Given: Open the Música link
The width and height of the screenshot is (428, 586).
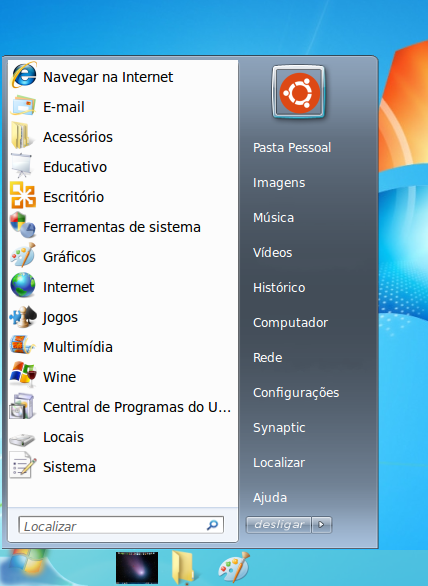Looking at the screenshot, I should tap(273, 218).
